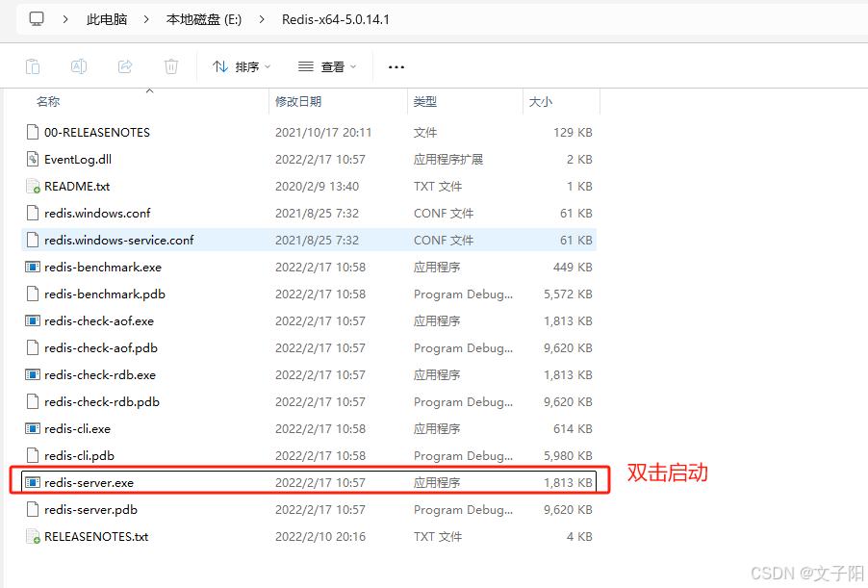Expand chevron after 此电脑 breadcrumb
This screenshot has height=588, width=868.
[x=146, y=19]
